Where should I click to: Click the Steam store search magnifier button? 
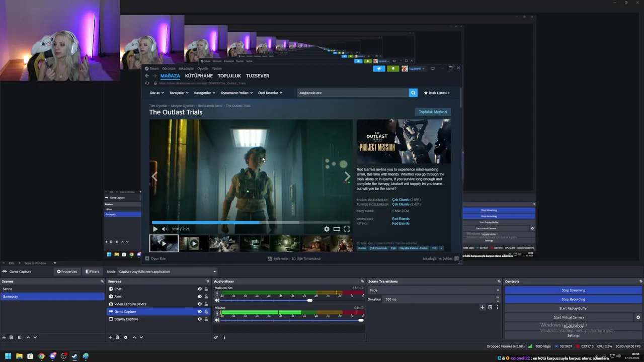pos(413,93)
